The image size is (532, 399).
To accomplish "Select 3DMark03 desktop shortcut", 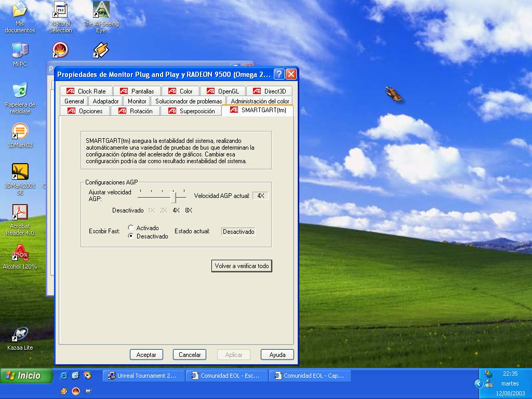I will (x=20, y=136).
